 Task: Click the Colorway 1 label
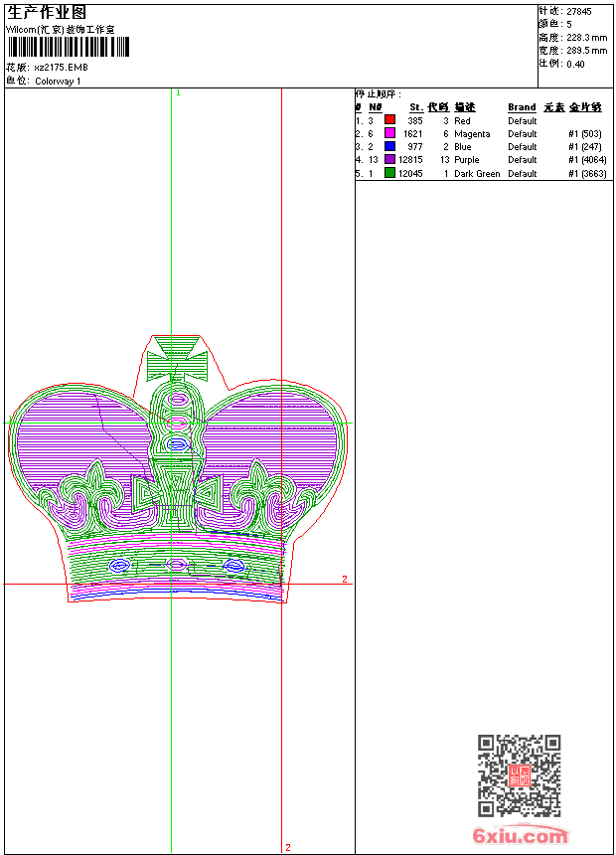click(x=58, y=82)
